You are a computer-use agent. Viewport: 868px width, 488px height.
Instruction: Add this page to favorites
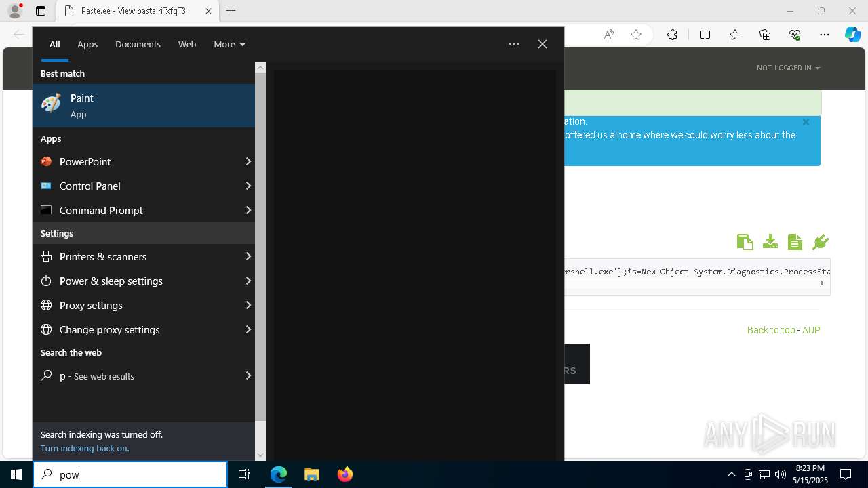coord(636,35)
